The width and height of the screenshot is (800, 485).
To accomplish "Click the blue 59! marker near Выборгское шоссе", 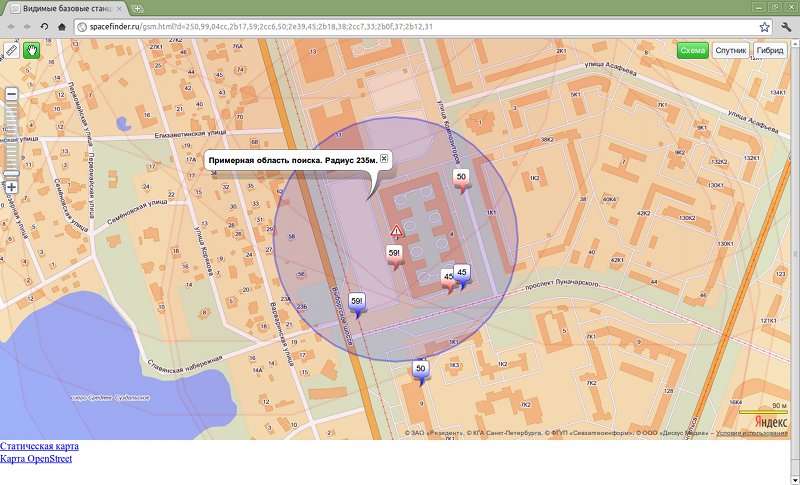I will 357,304.
